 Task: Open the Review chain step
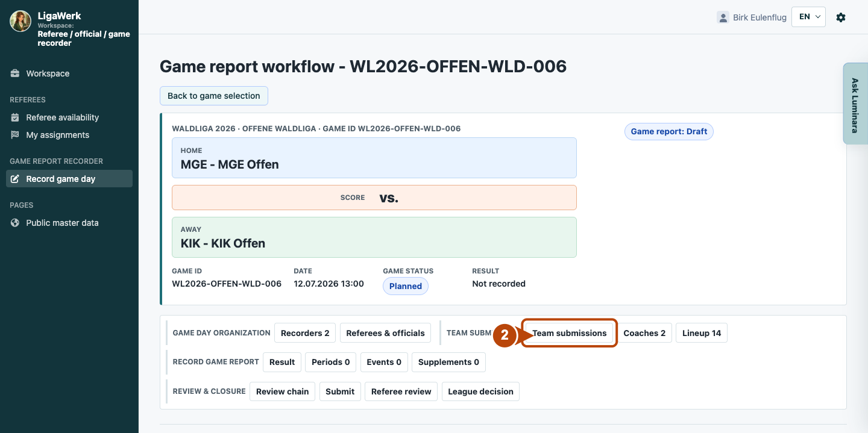pos(282,391)
